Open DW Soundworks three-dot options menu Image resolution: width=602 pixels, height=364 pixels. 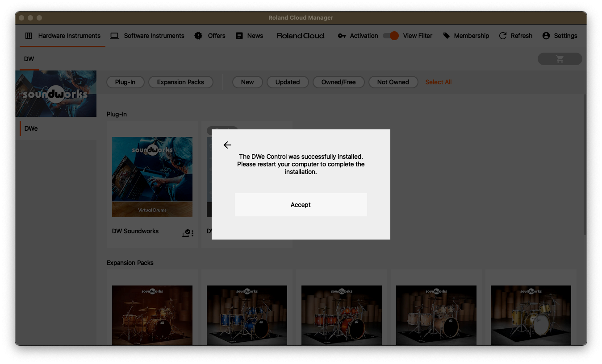tap(192, 233)
